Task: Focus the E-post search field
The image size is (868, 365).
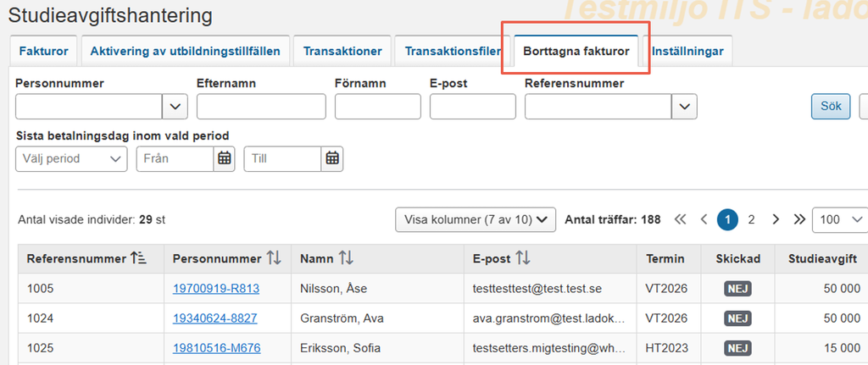Action: (473, 106)
